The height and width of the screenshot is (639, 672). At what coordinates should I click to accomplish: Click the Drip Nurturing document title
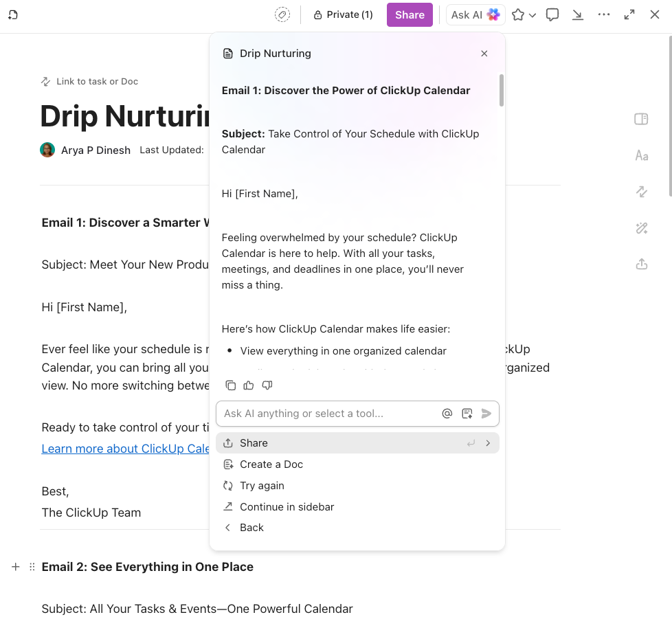(125, 115)
